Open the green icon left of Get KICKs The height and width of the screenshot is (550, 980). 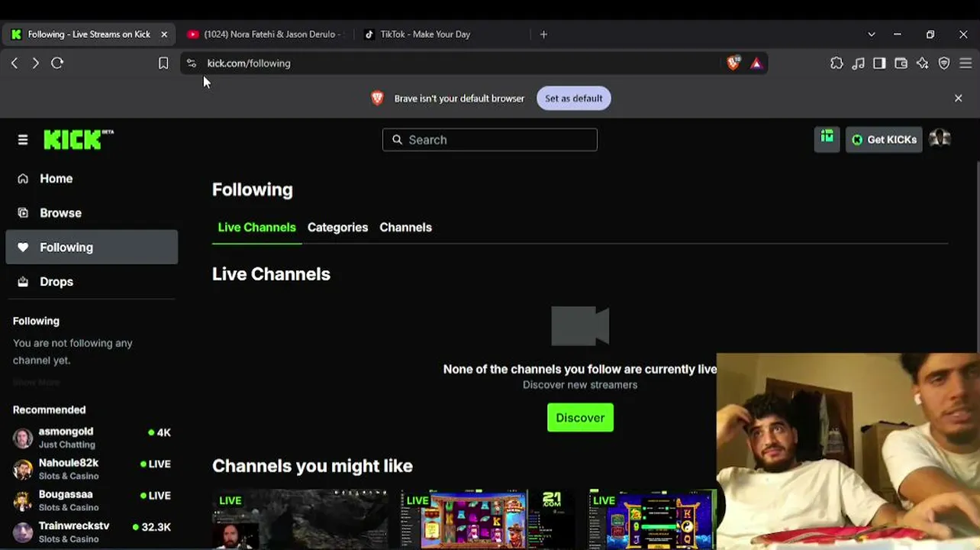[x=827, y=139]
